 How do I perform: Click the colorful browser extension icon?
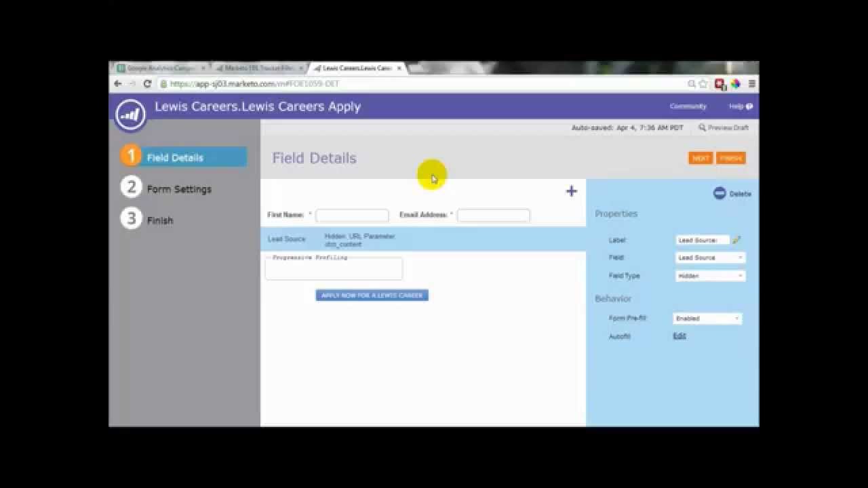click(x=736, y=84)
